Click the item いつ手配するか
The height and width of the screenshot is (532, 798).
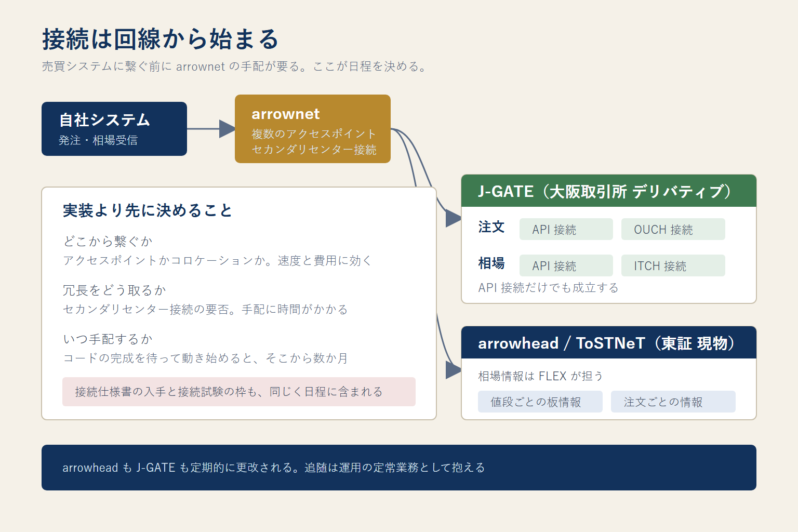(108, 339)
